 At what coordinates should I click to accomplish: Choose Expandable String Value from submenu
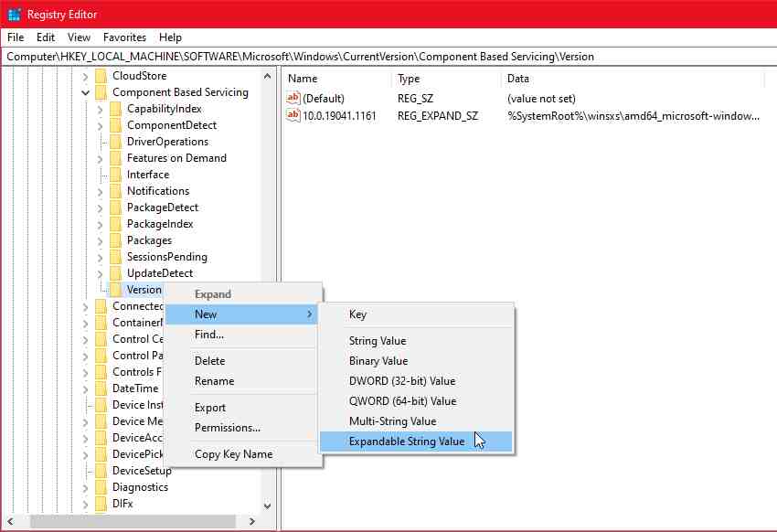[x=416, y=442]
